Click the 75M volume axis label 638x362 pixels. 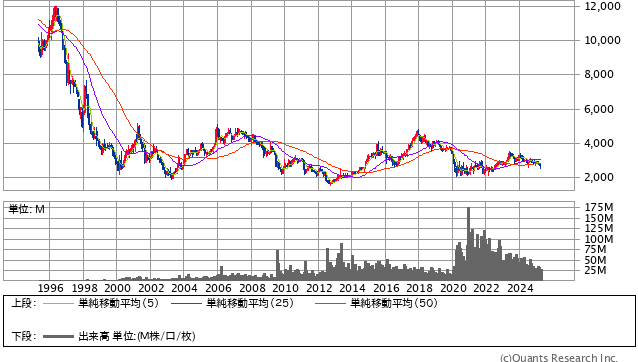[596, 249]
